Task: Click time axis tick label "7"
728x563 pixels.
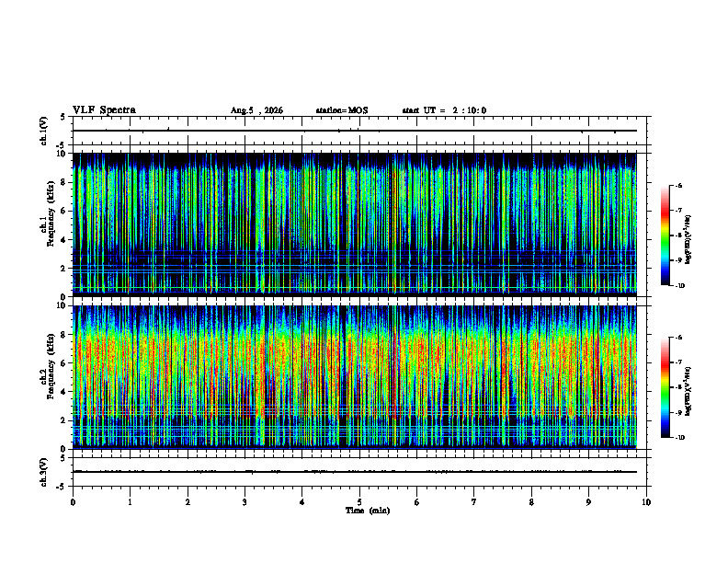Action: [474, 502]
